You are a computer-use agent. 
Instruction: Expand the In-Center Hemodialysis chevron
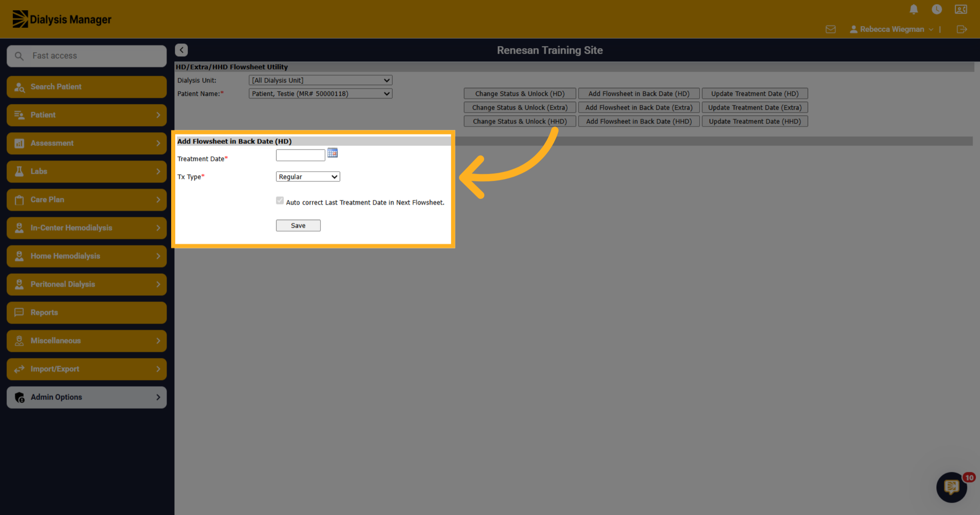click(x=158, y=228)
